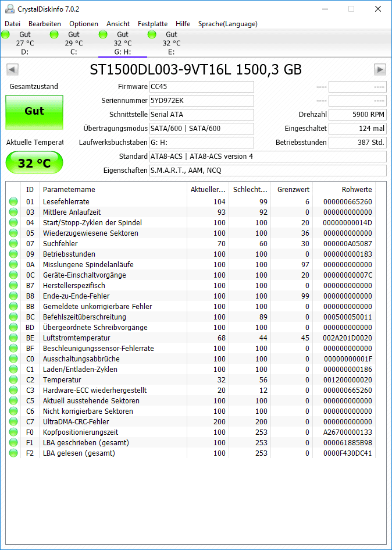392x550 pixels.
Task: Click status icon of Ende-zu-Ende-Fehler row
Action: click(x=13, y=296)
